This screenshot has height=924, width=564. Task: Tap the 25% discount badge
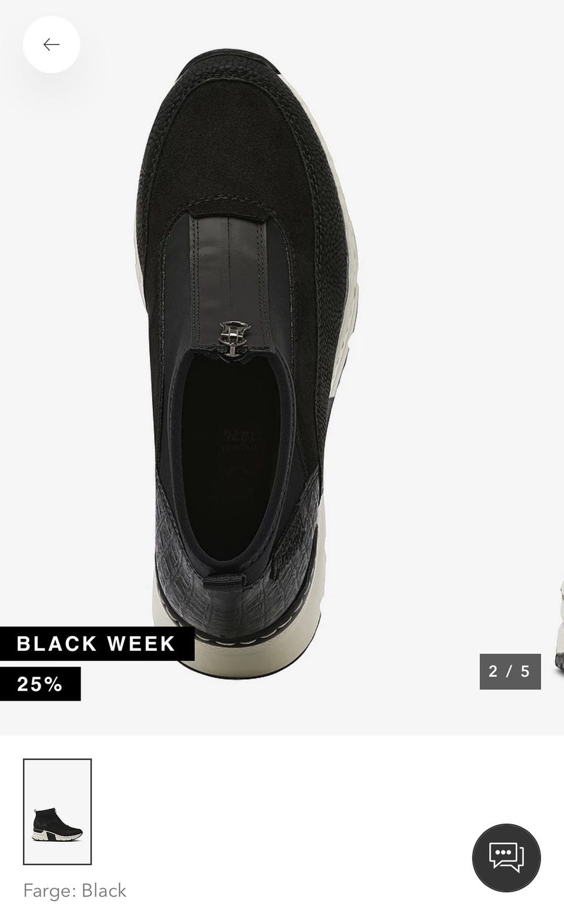coord(40,684)
